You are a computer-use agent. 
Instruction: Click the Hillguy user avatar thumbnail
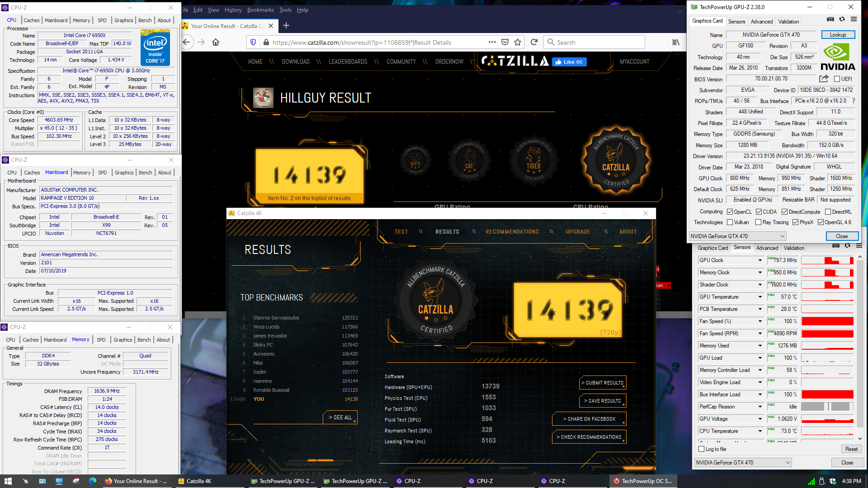pyautogui.click(x=263, y=98)
